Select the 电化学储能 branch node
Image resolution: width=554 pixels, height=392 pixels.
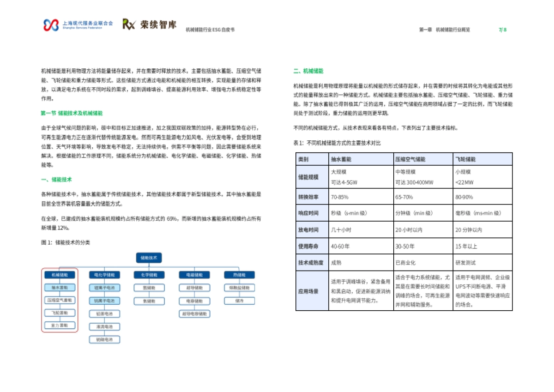pos(104,274)
